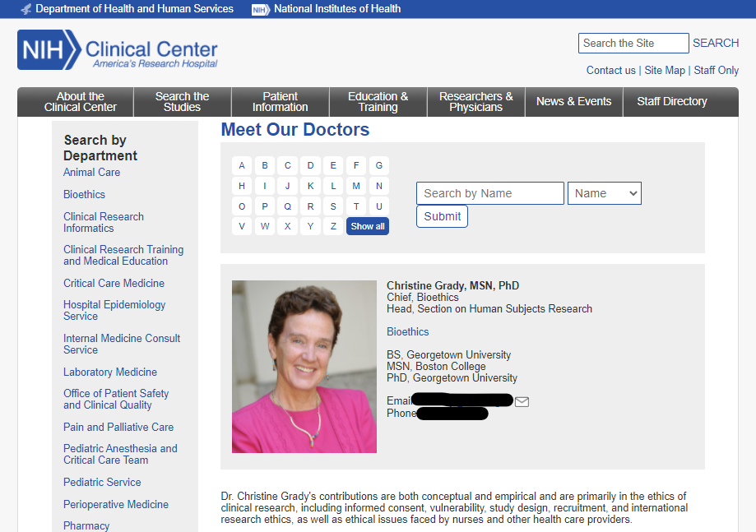
Task: Click the HHS eagle icon
Action: coord(26,9)
